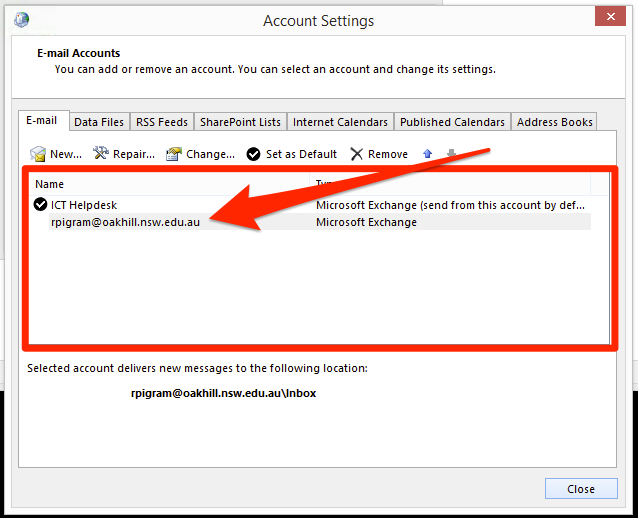638x518 pixels.
Task: Click the New account envelope icon
Action: click(38, 154)
